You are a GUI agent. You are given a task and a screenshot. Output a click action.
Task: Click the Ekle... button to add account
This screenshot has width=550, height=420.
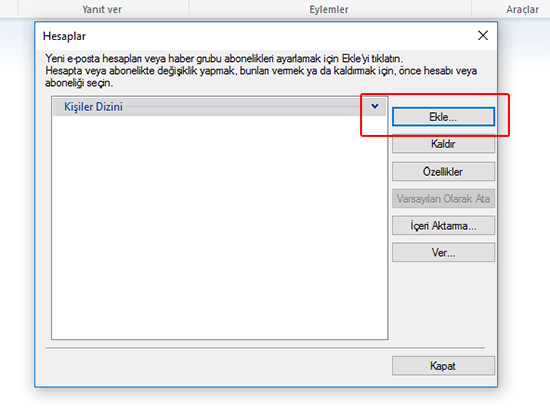(x=443, y=117)
